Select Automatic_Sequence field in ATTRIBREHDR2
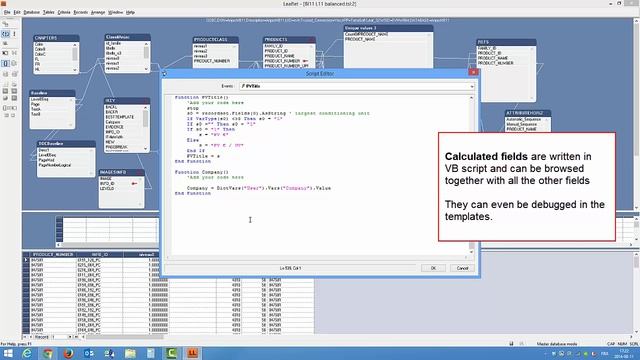 523,119
